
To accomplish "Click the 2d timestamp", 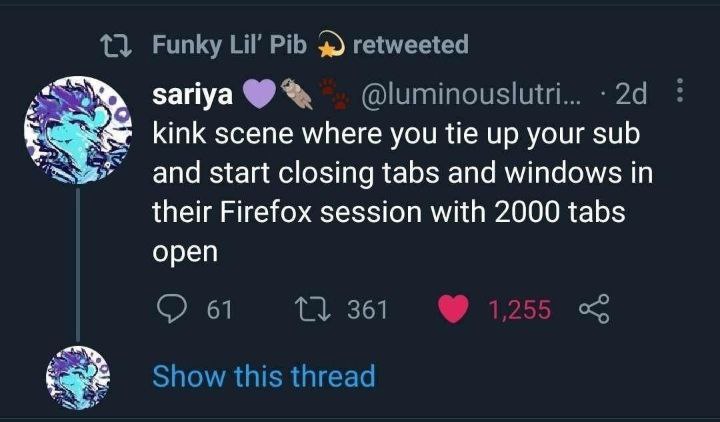I will (630, 95).
